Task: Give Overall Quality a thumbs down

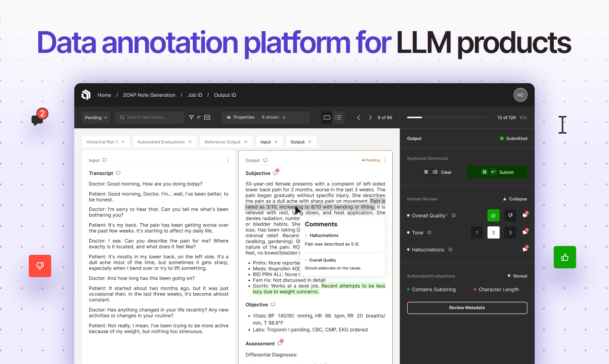Action: [510, 216]
